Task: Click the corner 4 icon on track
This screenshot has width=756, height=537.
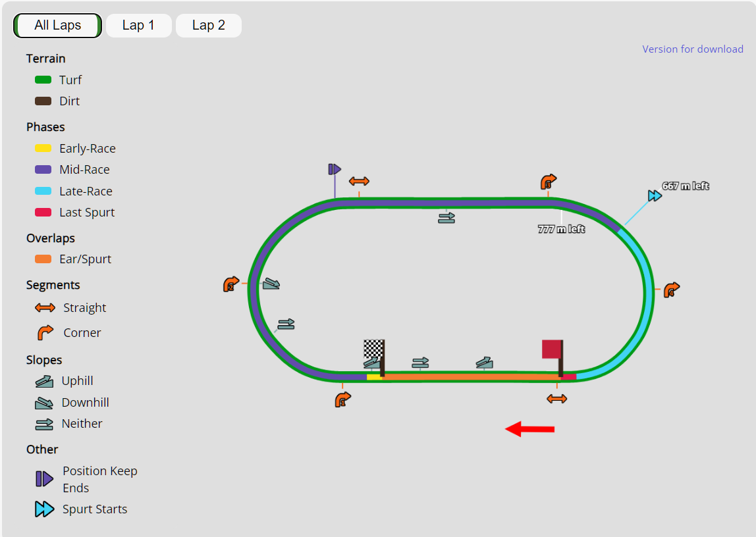Action: (672, 290)
